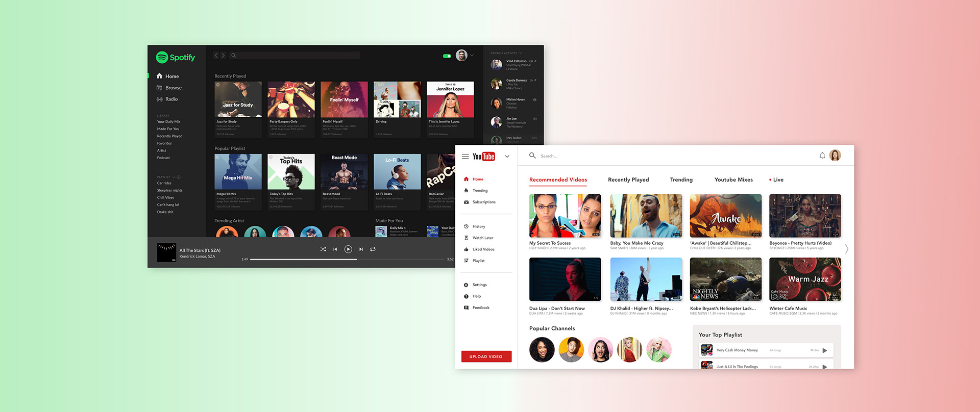This screenshot has height=412, width=980.
Task: Seek along the Spotify playback progress bar
Action: click(347, 260)
